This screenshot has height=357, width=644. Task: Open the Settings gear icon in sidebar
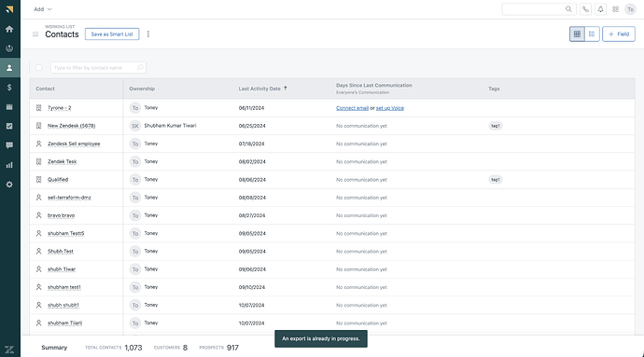[x=9, y=185]
